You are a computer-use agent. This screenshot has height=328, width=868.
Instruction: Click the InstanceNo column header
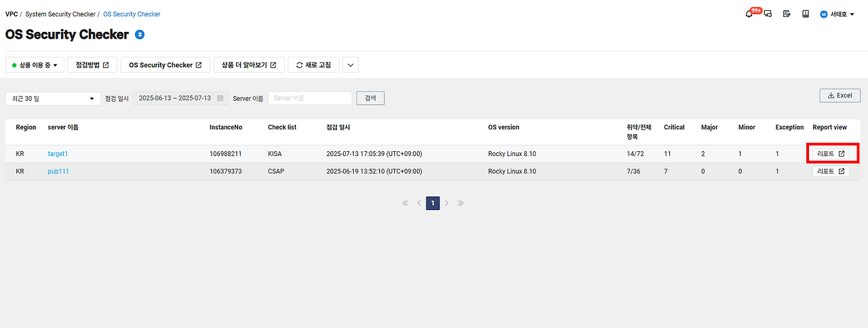tap(226, 127)
